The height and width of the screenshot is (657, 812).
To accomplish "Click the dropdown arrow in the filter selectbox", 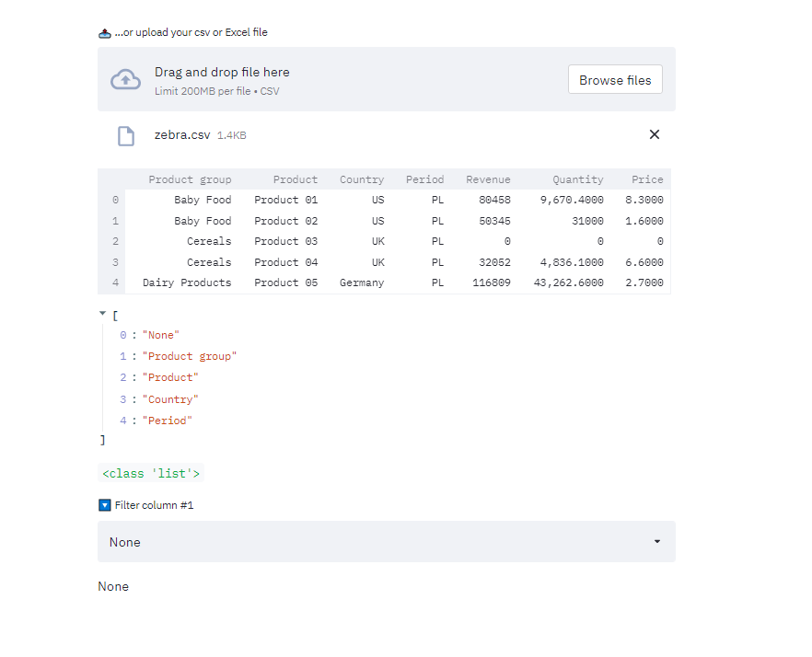I will coord(657,542).
